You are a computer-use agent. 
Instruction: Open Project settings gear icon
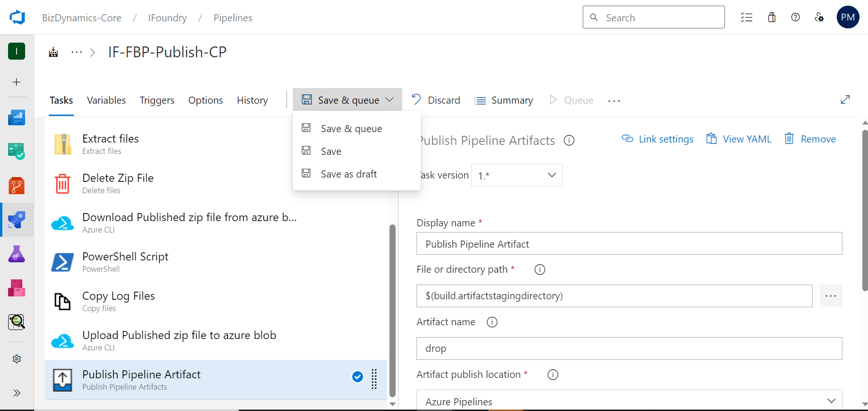point(17,359)
